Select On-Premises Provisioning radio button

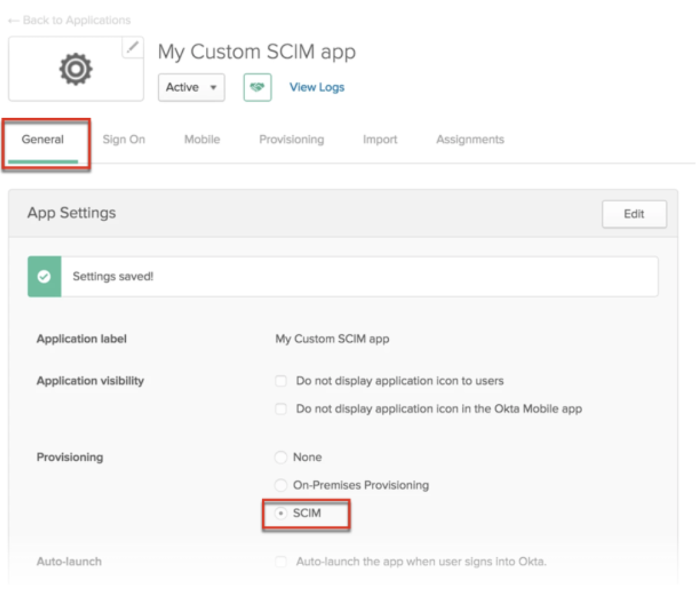[280, 485]
